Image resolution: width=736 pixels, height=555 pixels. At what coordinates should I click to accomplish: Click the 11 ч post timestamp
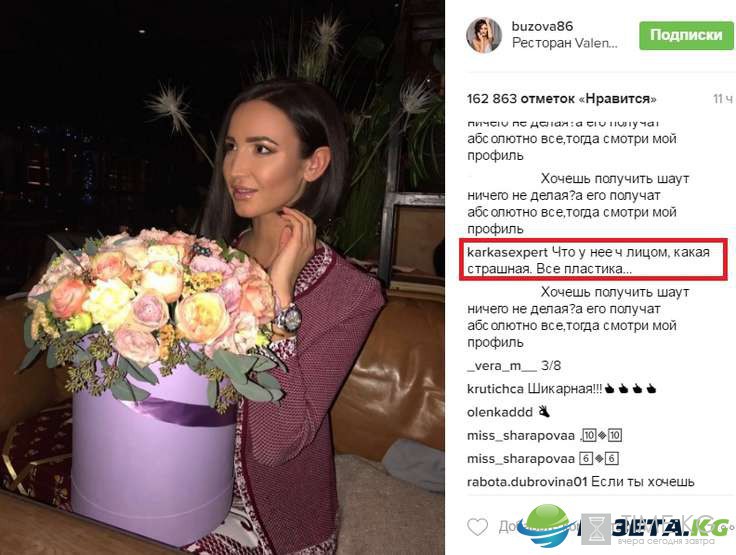722,99
